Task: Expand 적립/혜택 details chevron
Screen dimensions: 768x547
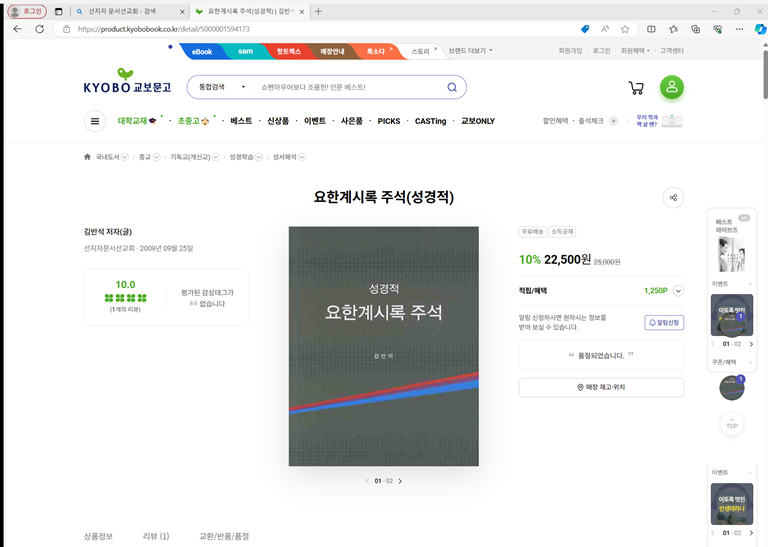Action: click(678, 291)
